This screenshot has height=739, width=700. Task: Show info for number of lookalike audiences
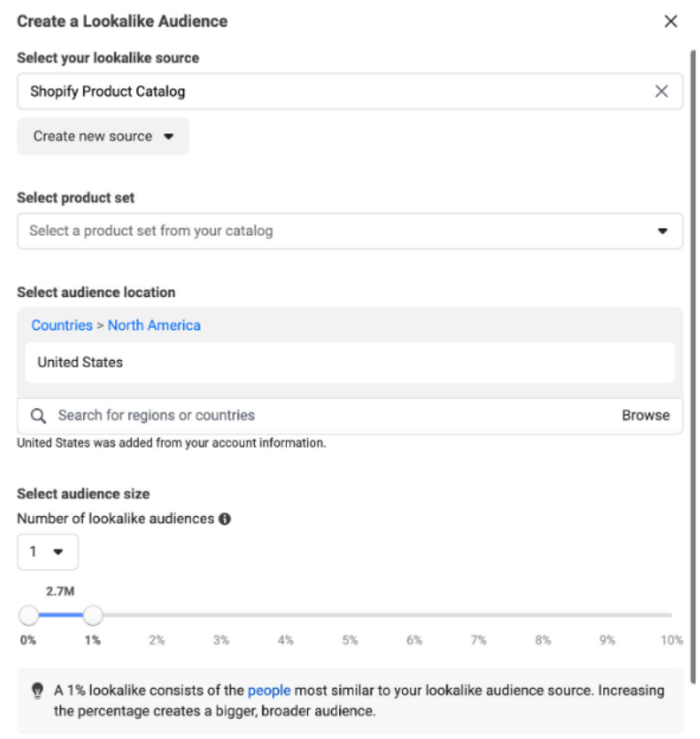point(225,519)
